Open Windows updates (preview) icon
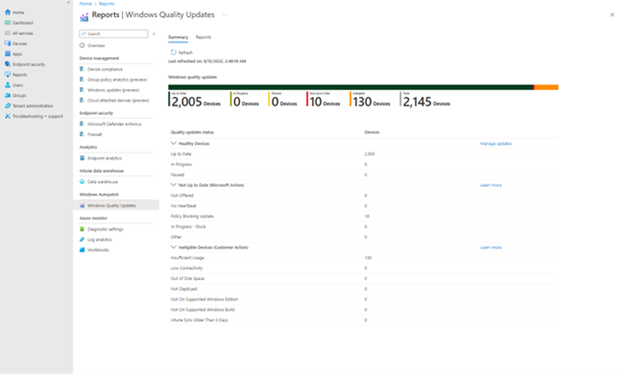Viewport: 624px width, 375px height. (x=82, y=90)
